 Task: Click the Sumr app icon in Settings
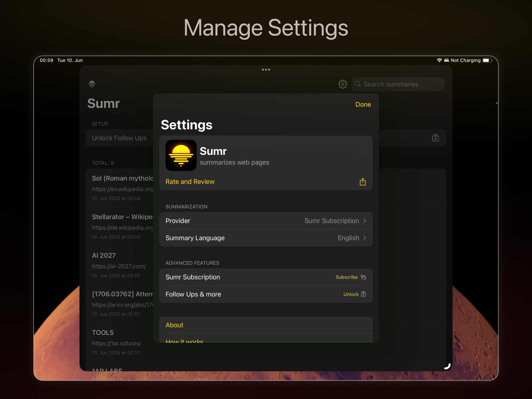click(x=181, y=155)
